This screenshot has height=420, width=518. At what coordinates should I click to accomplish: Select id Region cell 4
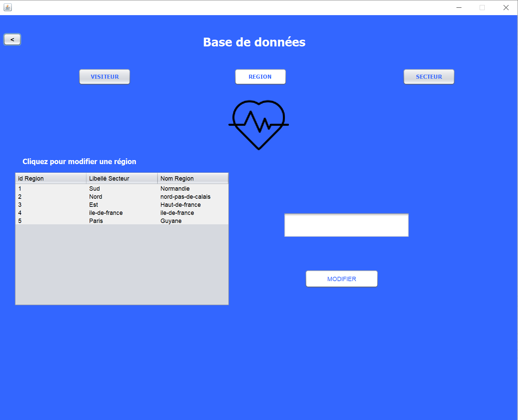point(51,213)
